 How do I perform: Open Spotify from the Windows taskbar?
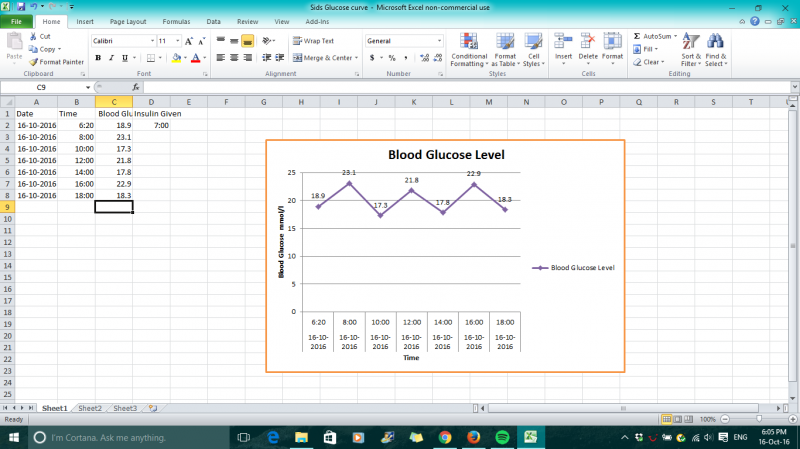[502, 437]
